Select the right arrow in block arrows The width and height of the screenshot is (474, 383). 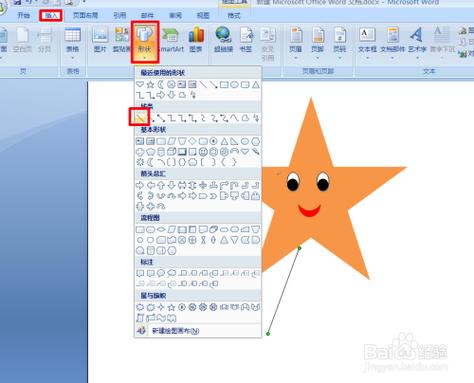click(x=140, y=185)
